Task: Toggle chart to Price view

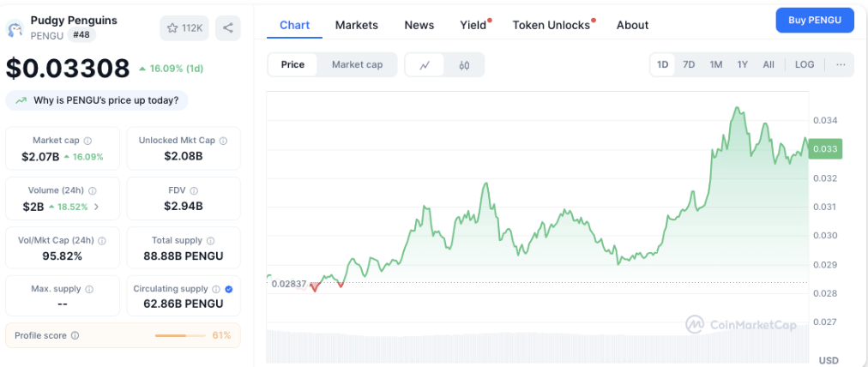Action: point(292,64)
